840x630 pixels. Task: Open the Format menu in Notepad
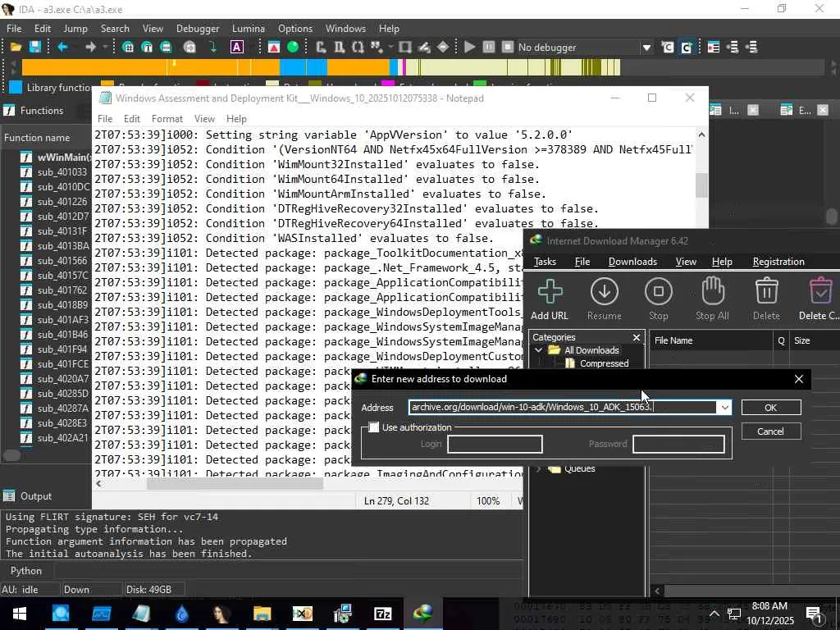pyautogui.click(x=167, y=119)
